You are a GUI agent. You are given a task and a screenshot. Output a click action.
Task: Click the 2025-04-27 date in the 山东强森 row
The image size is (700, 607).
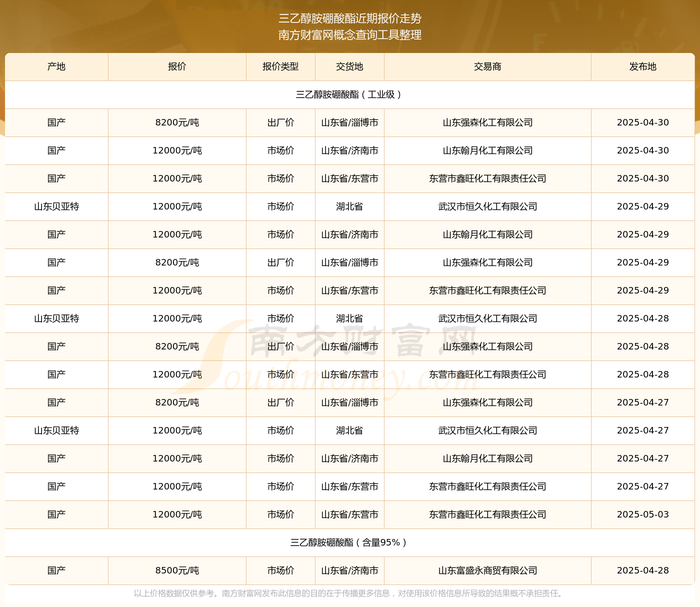642,402
